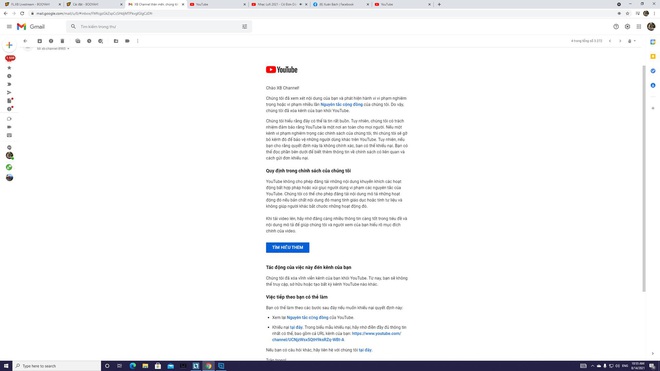
Task: Open Nguyên tắc cộng đồng link in bullet list
Action: tap(307, 318)
